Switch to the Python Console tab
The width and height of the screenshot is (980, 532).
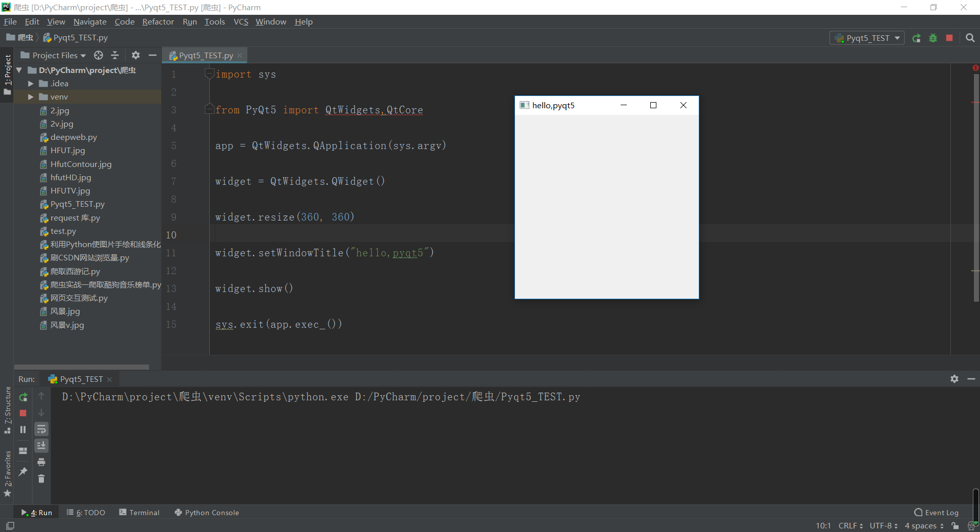pyautogui.click(x=207, y=513)
